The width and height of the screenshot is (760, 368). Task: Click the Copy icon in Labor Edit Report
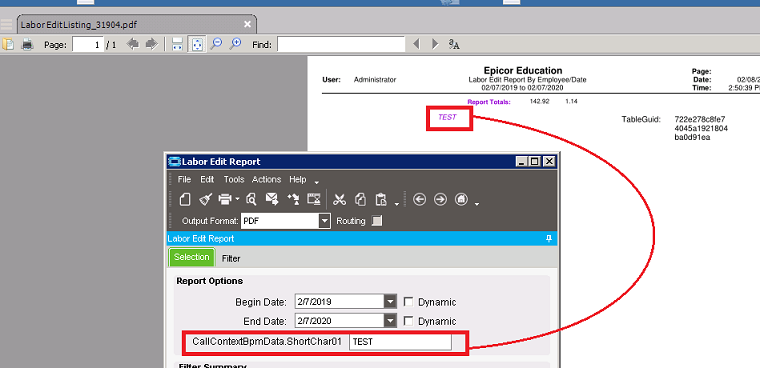tap(360, 199)
